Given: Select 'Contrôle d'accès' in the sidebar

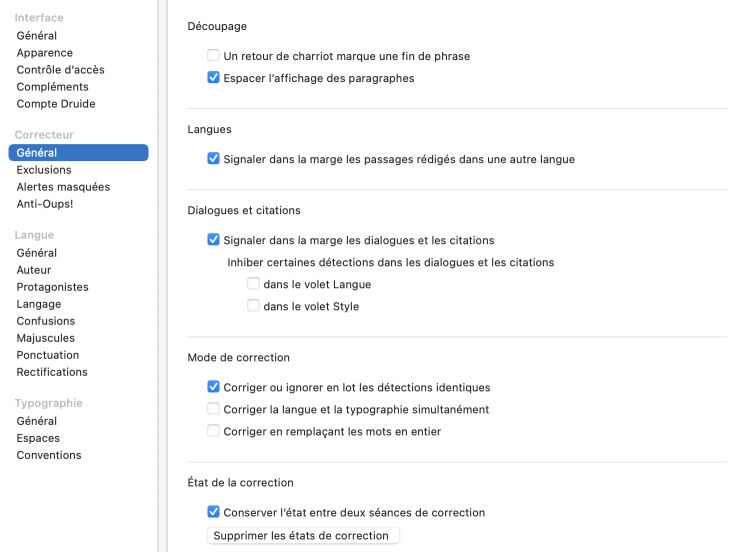Looking at the screenshot, I should point(60,70).
